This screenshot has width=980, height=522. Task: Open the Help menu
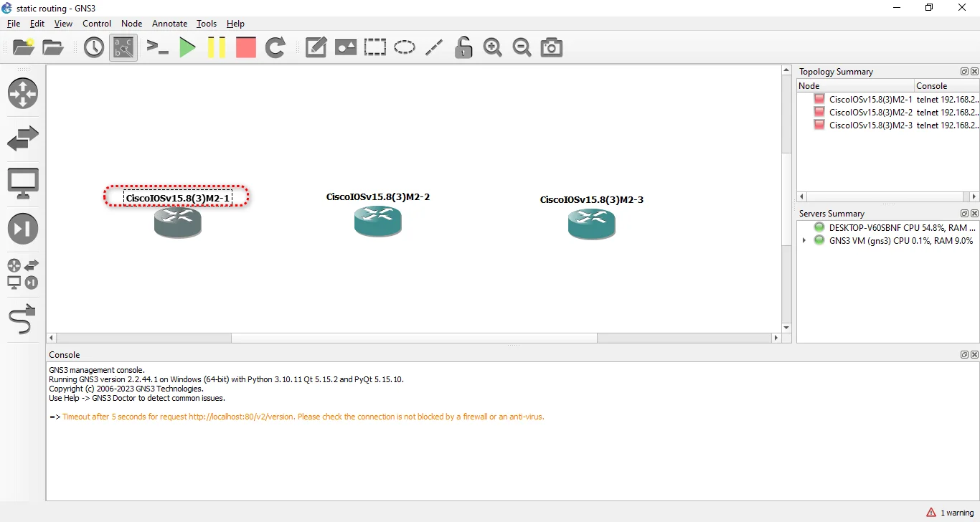tap(235, 24)
